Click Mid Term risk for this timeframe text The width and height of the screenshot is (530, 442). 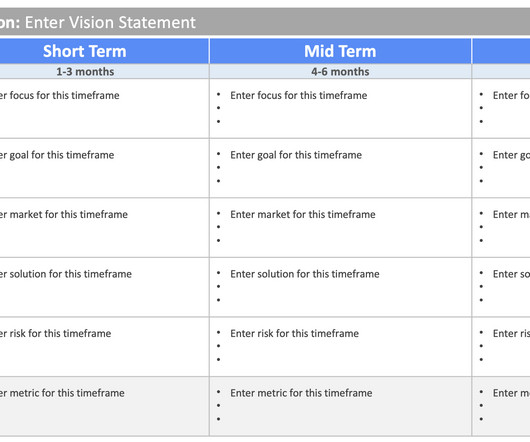tap(294, 333)
